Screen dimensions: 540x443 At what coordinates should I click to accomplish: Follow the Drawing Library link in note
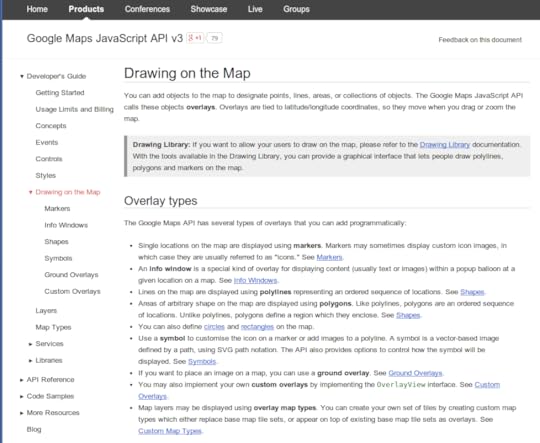(x=445, y=145)
